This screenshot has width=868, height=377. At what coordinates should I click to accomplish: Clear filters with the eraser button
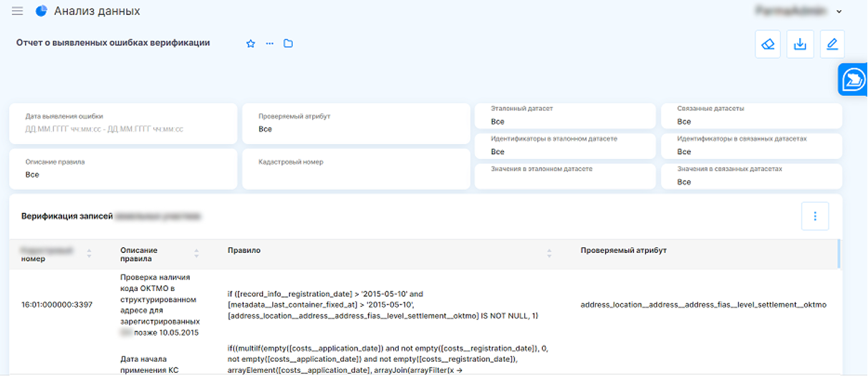[768, 44]
